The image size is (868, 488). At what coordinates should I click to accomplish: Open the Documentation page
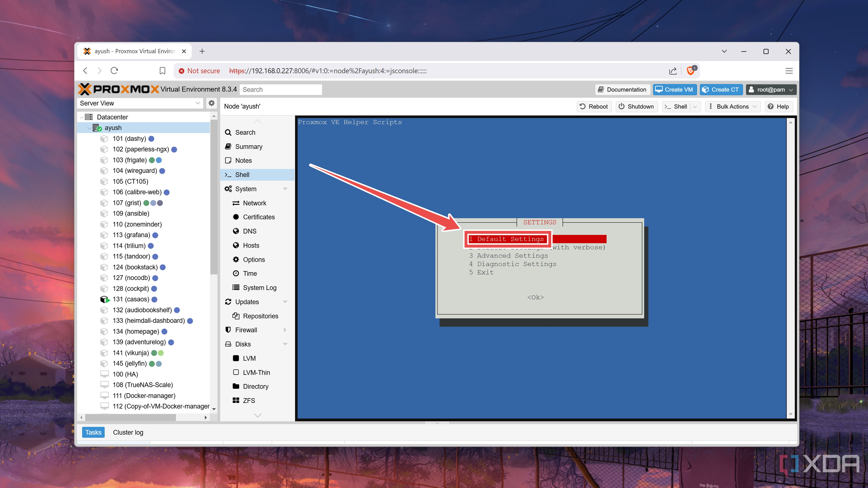622,89
